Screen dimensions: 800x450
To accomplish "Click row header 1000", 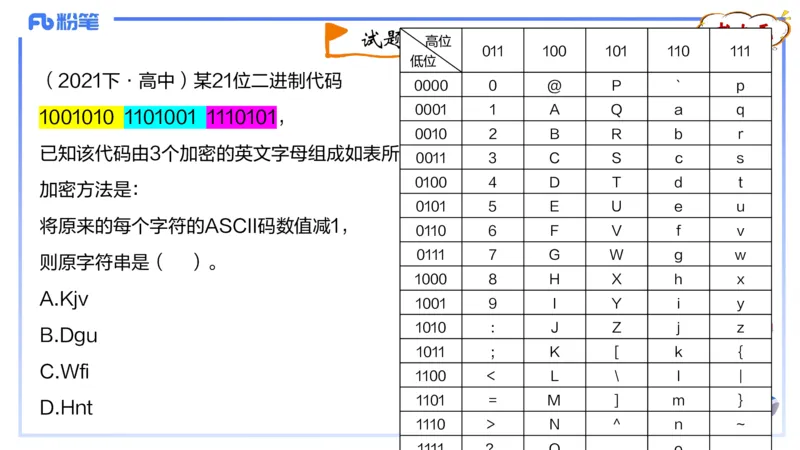I will click(x=431, y=279).
